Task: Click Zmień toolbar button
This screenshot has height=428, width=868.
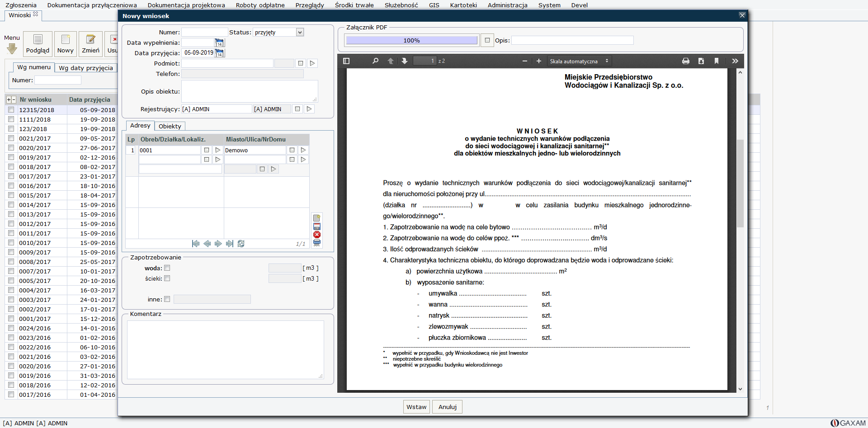Action: (x=90, y=44)
